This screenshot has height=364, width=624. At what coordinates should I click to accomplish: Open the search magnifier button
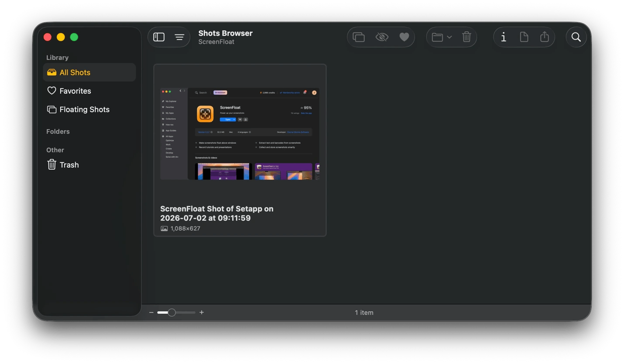(x=576, y=37)
